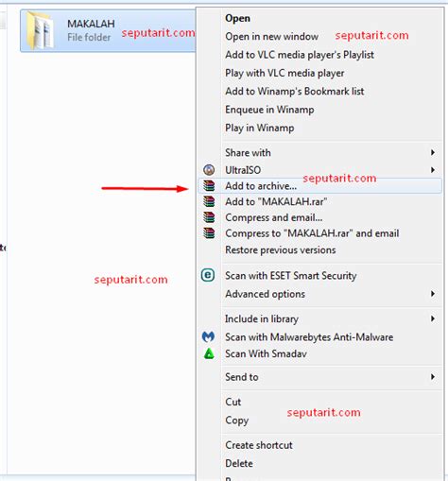Expand the Share with submenu arrow
This screenshot has height=481, width=448.
pyautogui.click(x=433, y=152)
